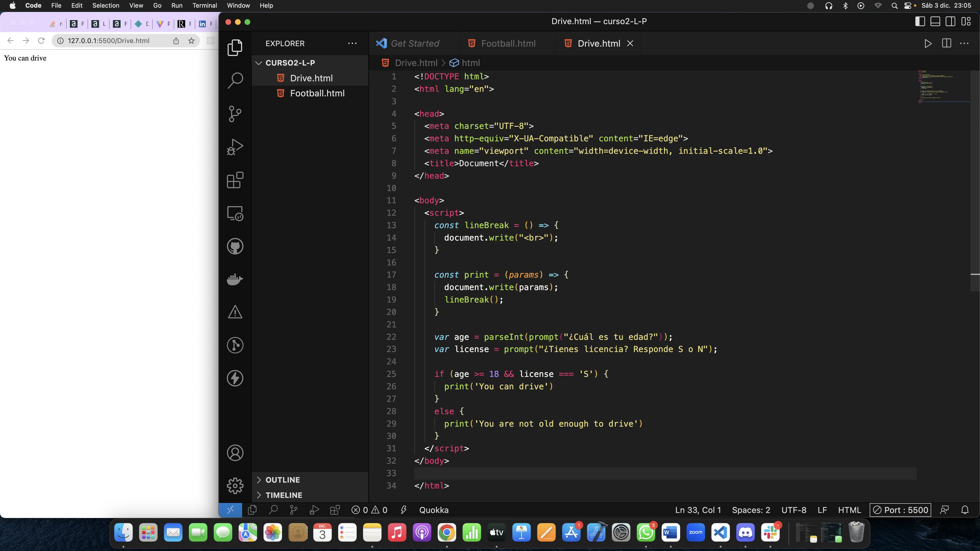
Task: Reload the browser page
Action: 41,41
